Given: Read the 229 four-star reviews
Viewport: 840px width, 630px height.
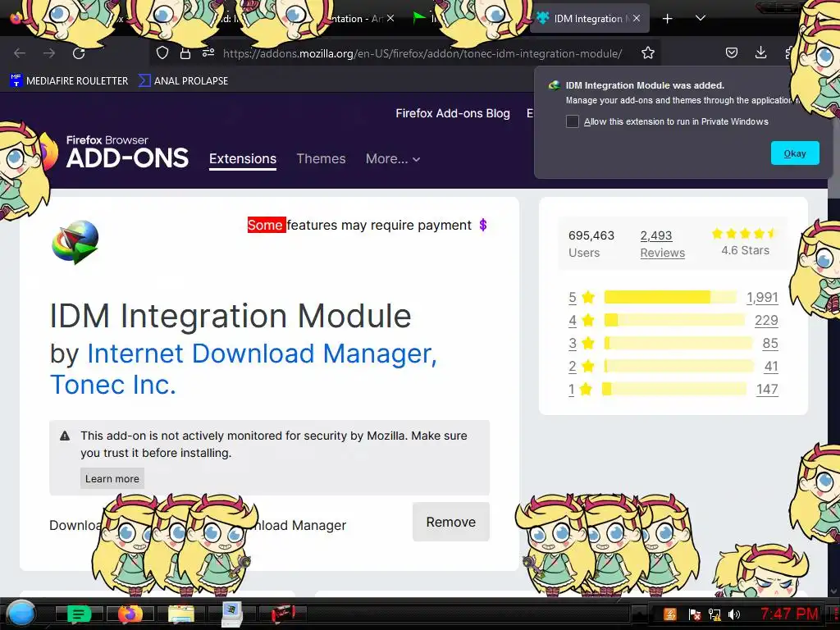Looking at the screenshot, I should (766, 321).
